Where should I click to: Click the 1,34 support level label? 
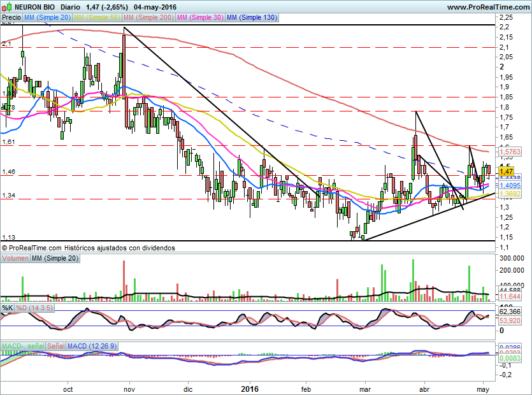click(8, 196)
